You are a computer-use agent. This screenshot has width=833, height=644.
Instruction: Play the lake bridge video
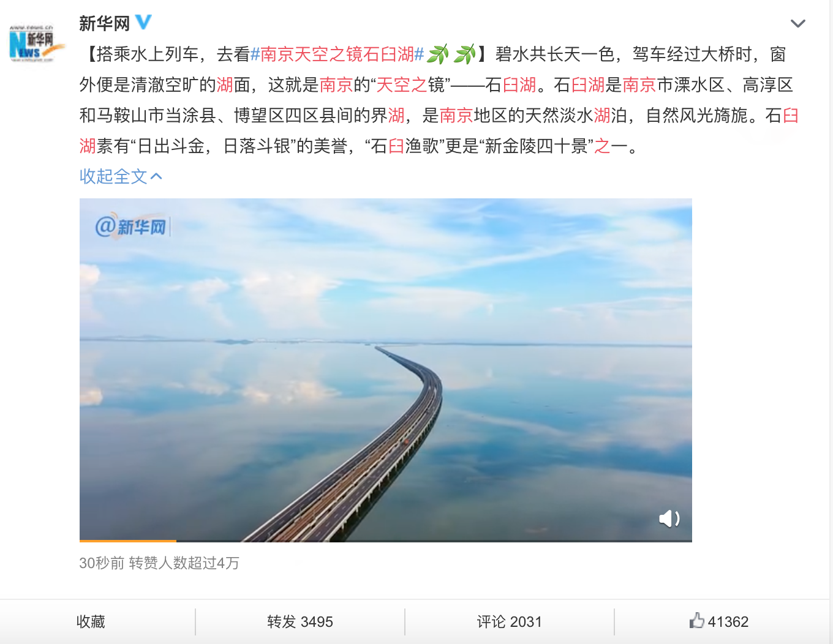click(x=386, y=370)
